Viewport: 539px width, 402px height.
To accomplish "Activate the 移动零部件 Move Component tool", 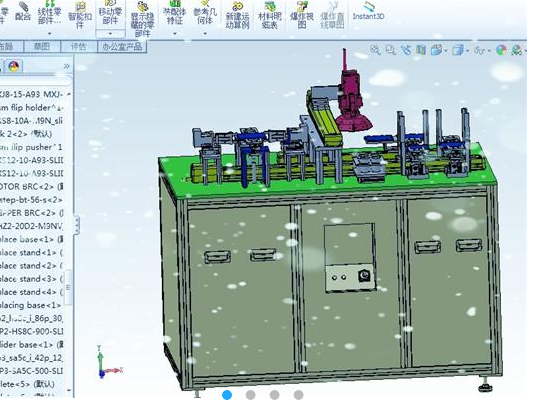I will (x=110, y=14).
